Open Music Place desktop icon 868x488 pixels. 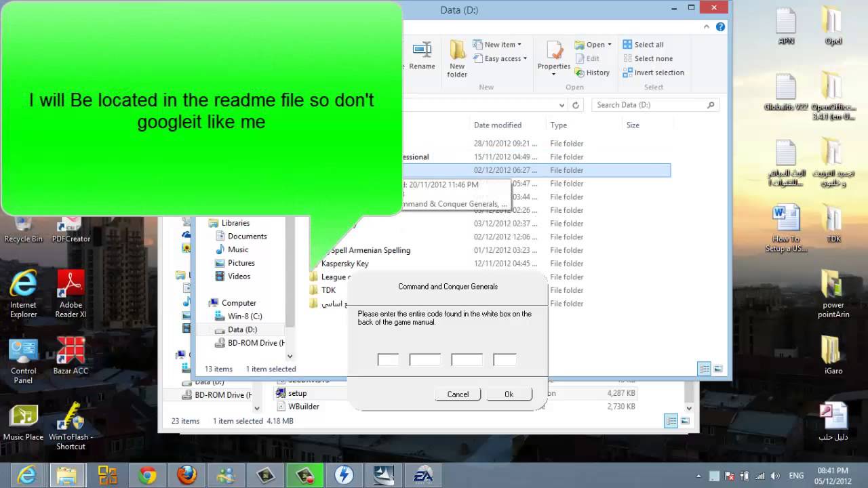point(23,422)
